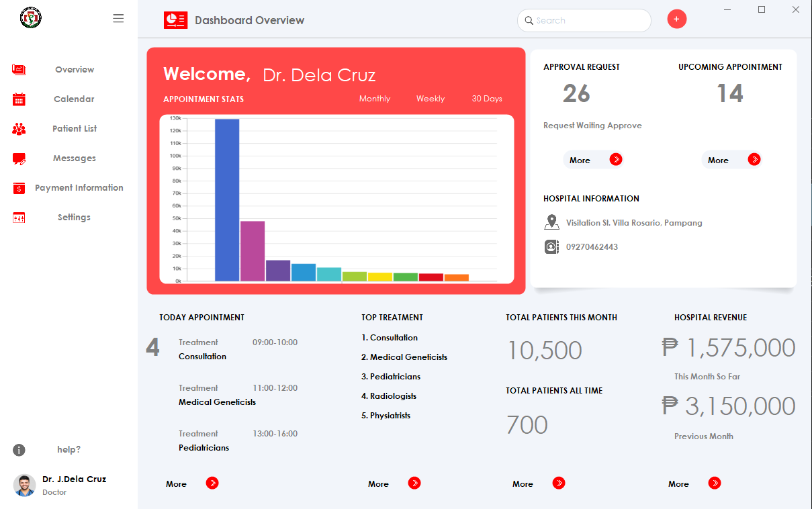This screenshot has height=509, width=812.
Task: Click the Patient List people icon
Action: point(19,129)
